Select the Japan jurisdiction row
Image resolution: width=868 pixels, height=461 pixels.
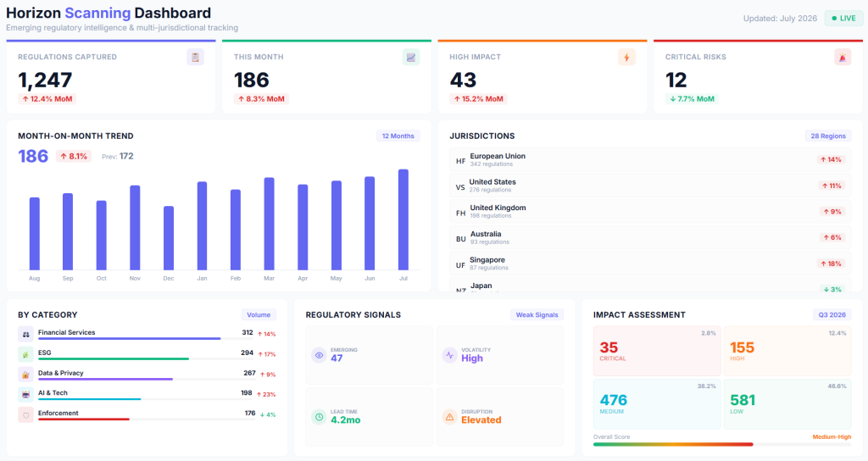[650, 285]
